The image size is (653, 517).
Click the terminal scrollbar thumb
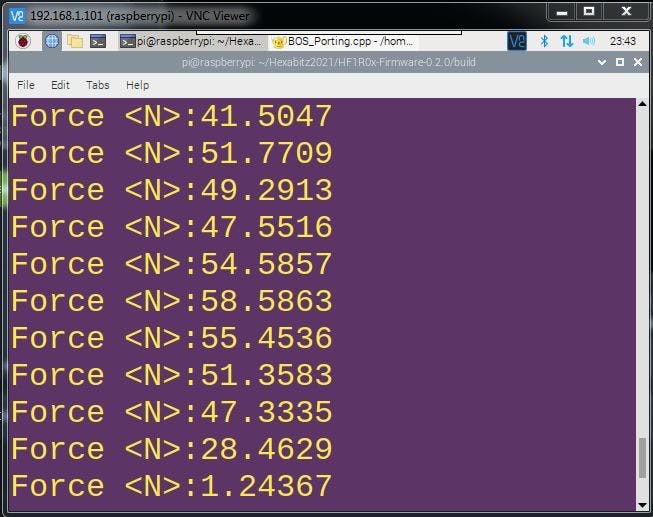642,458
